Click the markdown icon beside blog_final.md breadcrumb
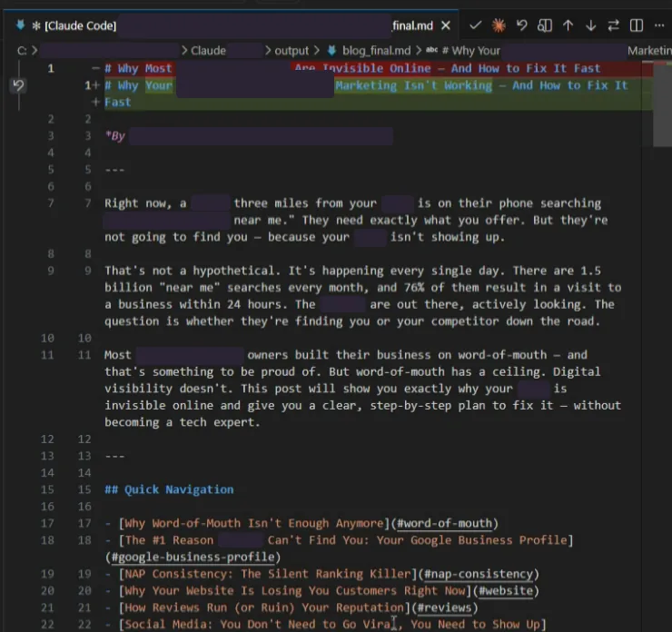Image resolution: width=672 pixels, height=632 pixels. (x=331, y=51)
